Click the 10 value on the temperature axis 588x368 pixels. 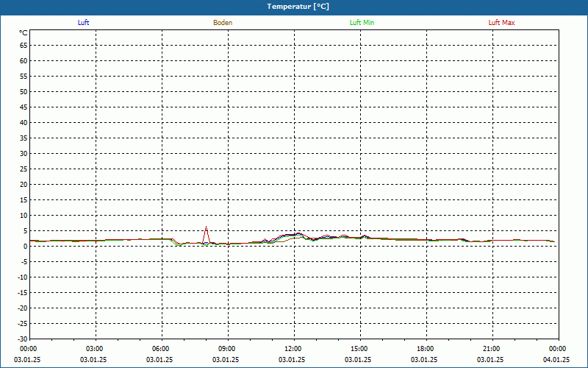click(24, 216)
